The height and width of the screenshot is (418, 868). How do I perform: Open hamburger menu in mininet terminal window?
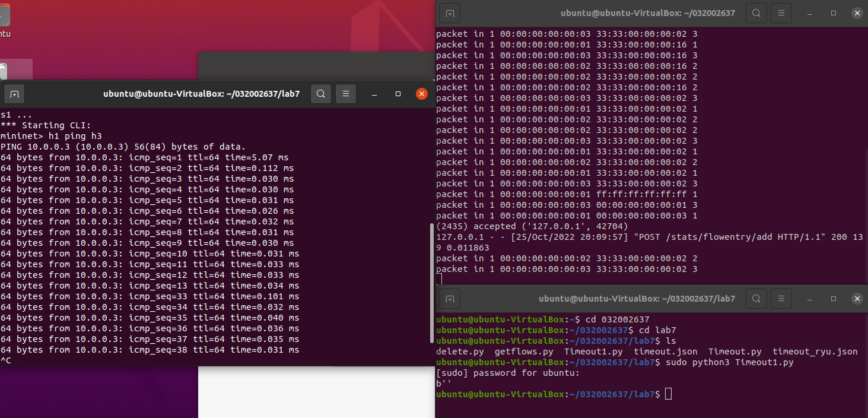[345, 94]
